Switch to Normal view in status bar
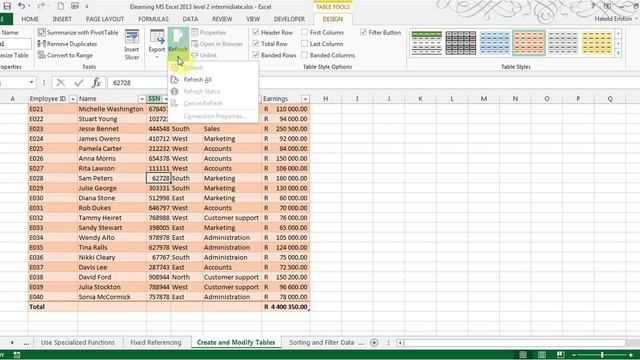 point(523,355)
